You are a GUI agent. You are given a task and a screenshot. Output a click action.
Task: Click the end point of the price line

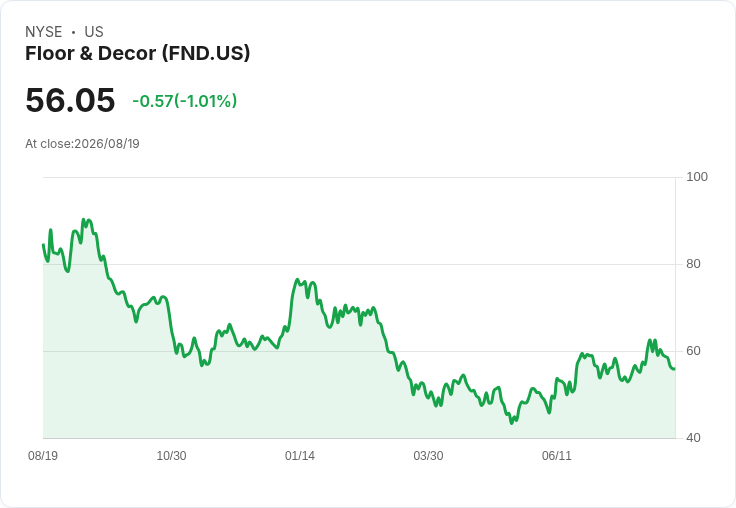pyautogui.click(x=675, y=369)
